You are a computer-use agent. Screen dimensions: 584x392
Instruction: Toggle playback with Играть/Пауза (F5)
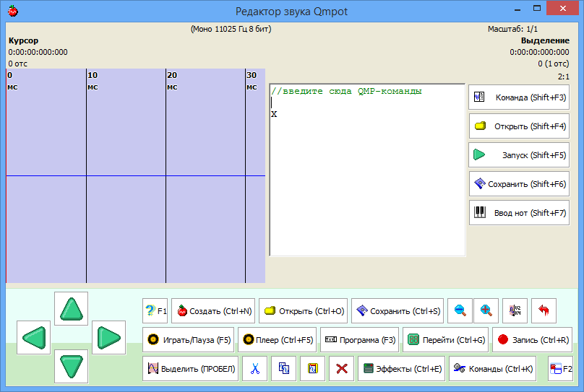[188, 339]
